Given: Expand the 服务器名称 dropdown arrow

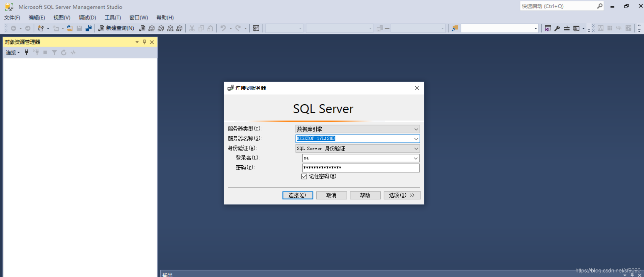Looking at the screenshot, I should (416, 139).
